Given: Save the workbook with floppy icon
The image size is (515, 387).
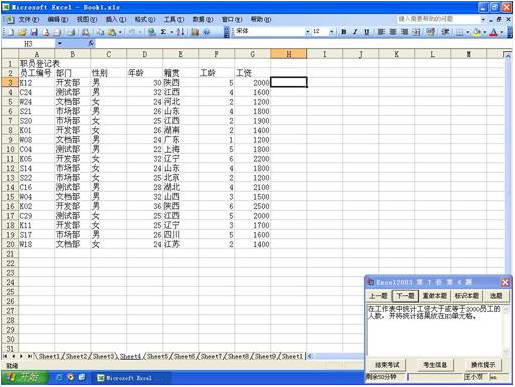Looking at the screenshot, I should click(34, 32).
